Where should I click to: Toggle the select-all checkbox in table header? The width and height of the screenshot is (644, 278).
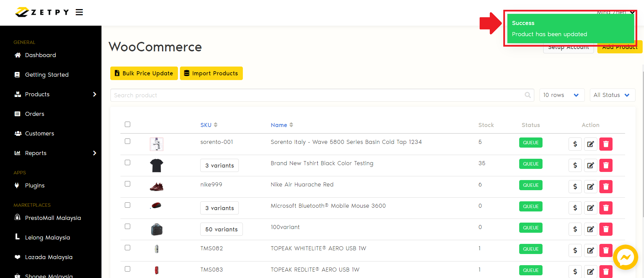pos(128,124)
